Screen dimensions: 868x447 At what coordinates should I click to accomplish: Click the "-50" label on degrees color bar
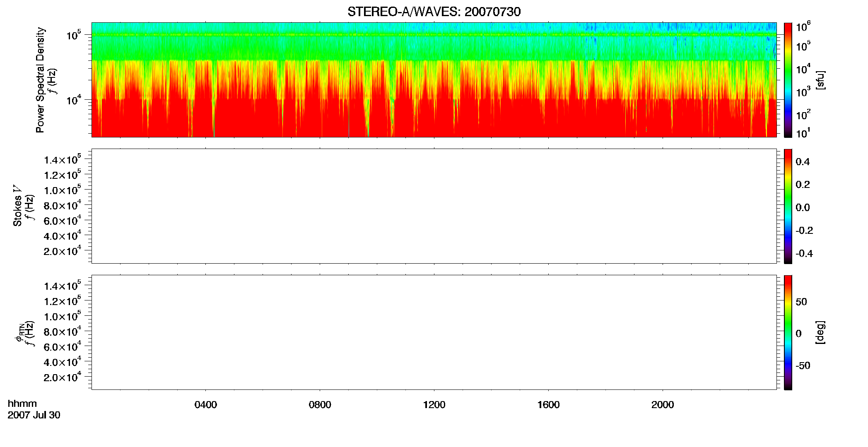pos(803,366)
